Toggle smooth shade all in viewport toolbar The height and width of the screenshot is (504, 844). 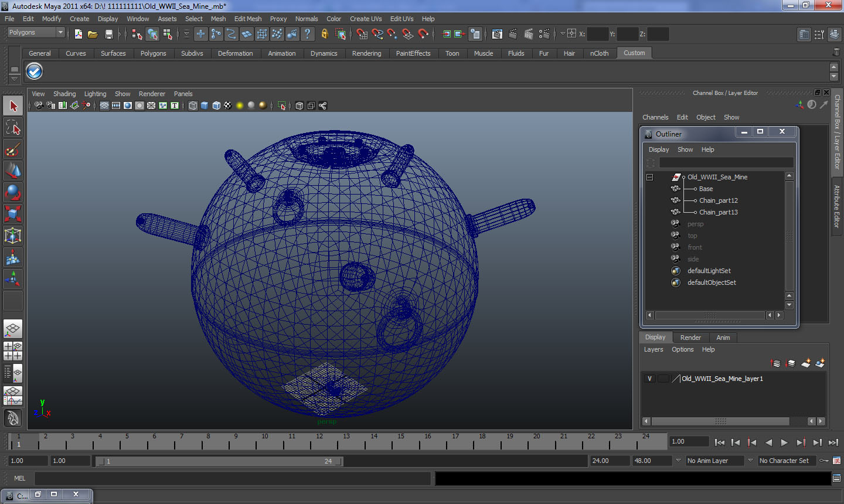(205, 105)
